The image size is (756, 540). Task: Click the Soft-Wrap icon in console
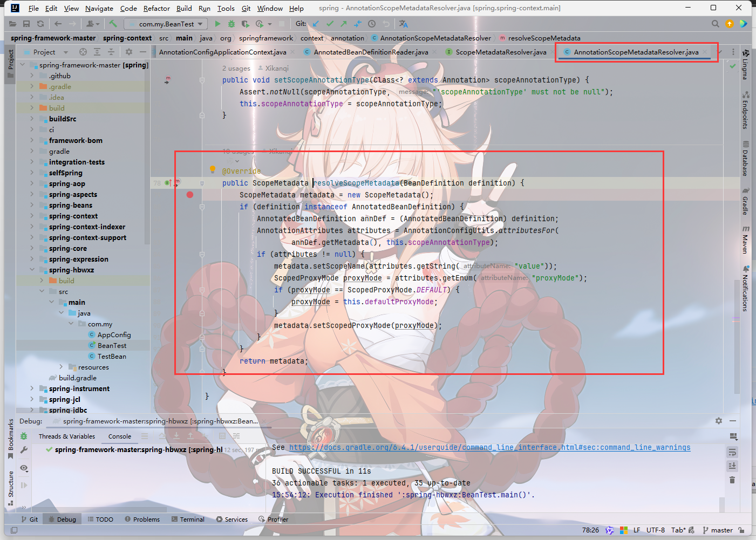click(x=732, y=452)
